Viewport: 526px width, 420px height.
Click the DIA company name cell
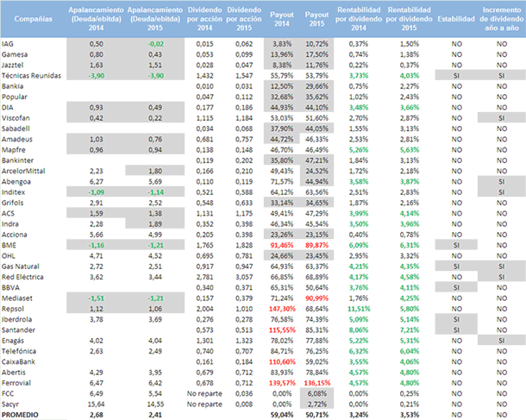8,108
